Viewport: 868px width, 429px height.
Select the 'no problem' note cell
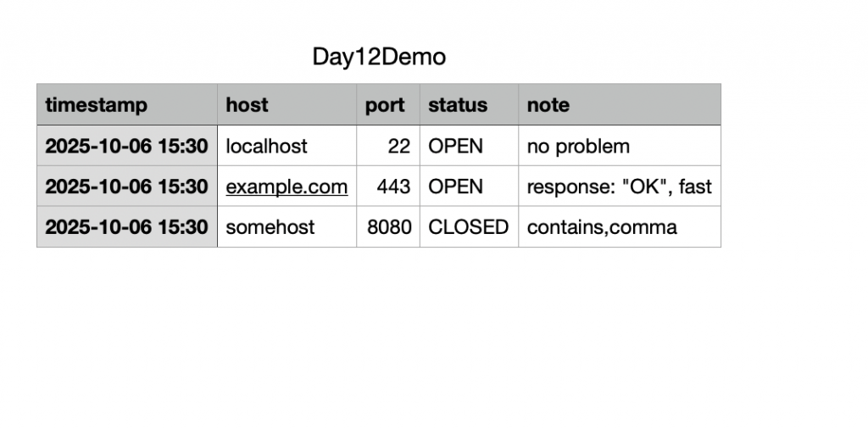click(x=620, y=146)
